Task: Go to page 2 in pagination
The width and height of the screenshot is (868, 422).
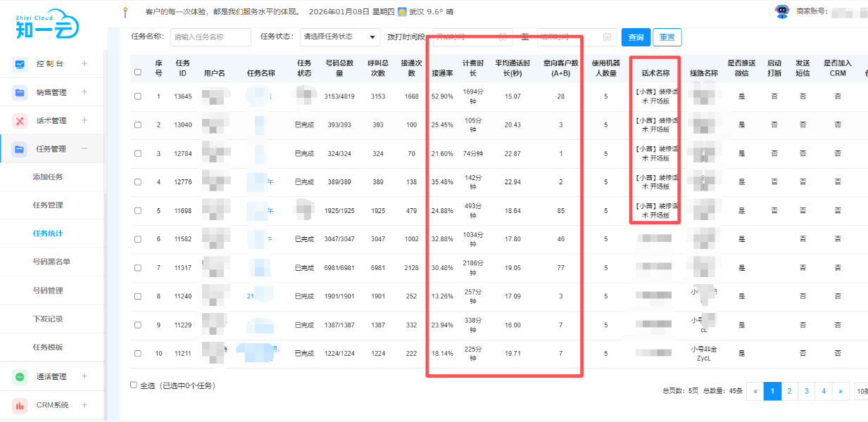Action: tap(790, 391)
